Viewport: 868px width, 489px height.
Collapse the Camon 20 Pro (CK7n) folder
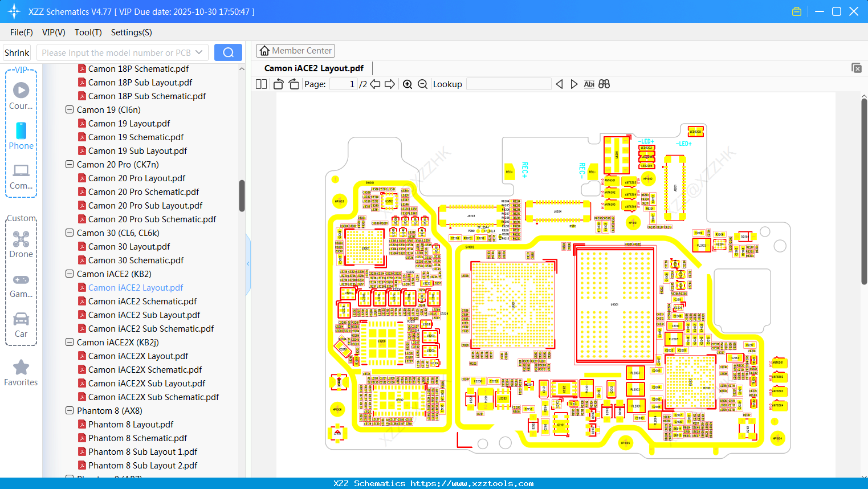[x=70, y=164]
